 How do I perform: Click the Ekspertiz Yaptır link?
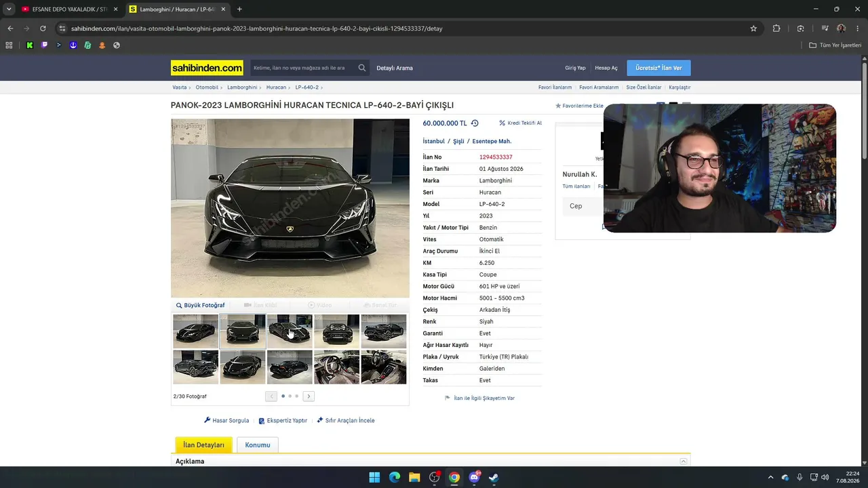(283, 420)
